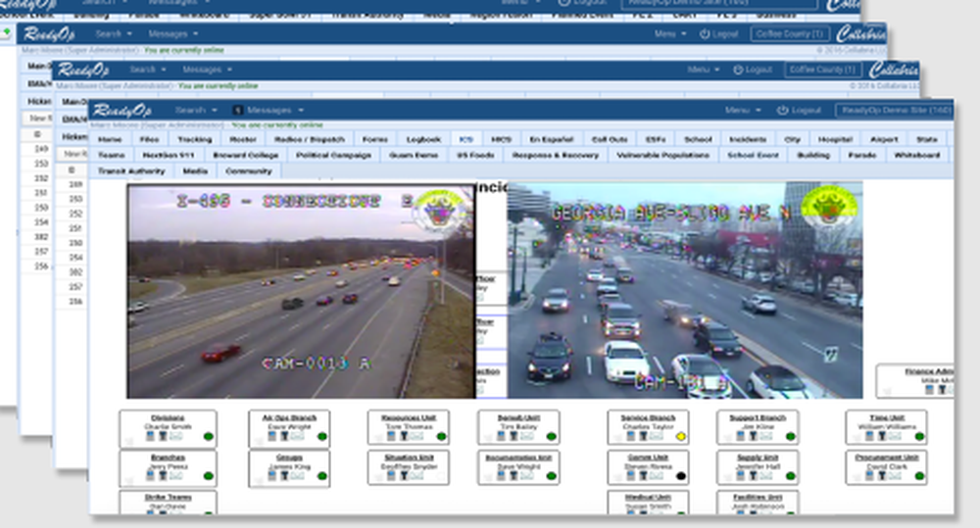Open the Tracking tab
The width and height of the screenshot is (980, 528).
click(x=194, y=139)
